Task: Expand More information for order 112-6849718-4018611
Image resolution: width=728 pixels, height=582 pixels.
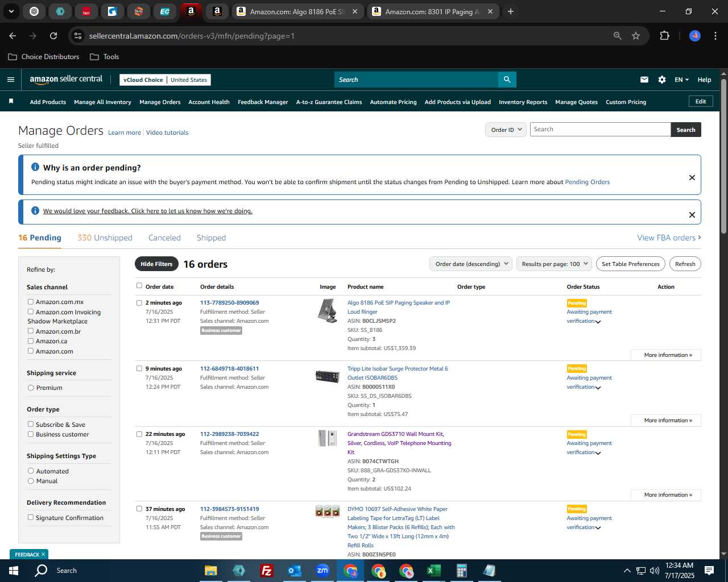Action: pyautogui.click(x=666, y=420)
